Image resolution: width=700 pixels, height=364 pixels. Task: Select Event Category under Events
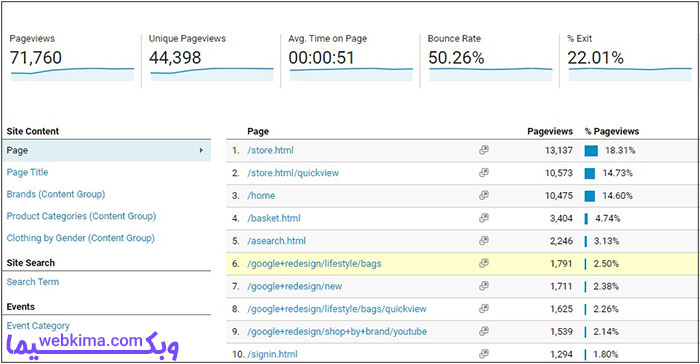38,326
